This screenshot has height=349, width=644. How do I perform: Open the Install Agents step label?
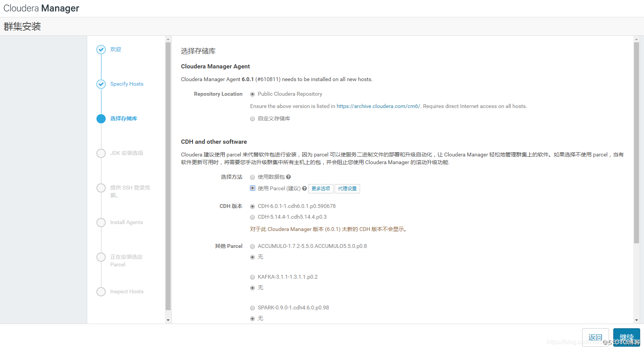pos(126,222)
